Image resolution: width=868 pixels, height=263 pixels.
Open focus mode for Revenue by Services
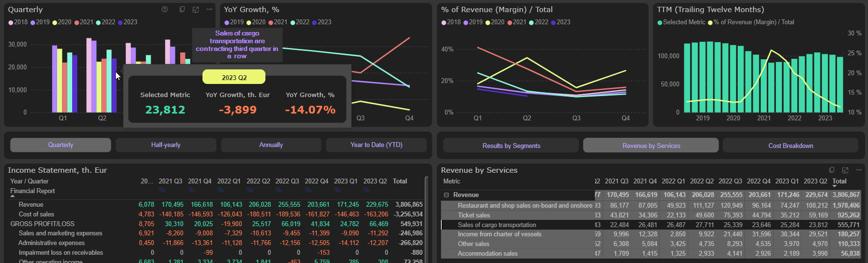pyautogui.click(x=845, y=170)
